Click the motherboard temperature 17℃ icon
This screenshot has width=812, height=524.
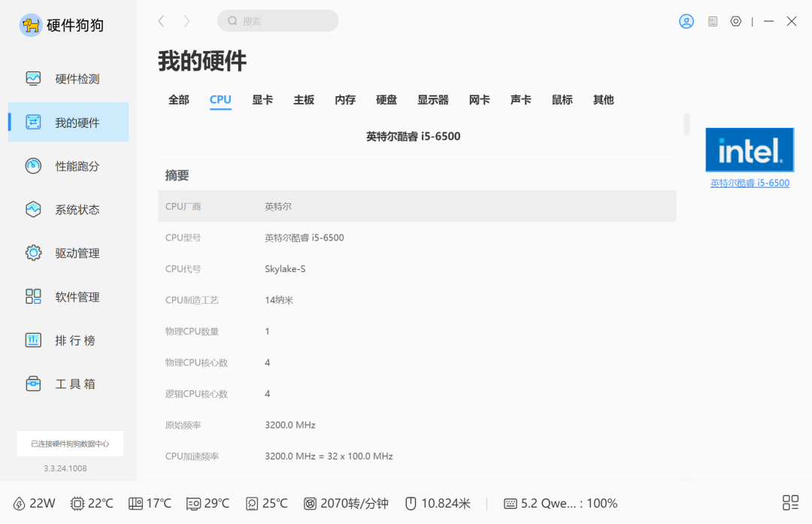(x=135, y=503)
